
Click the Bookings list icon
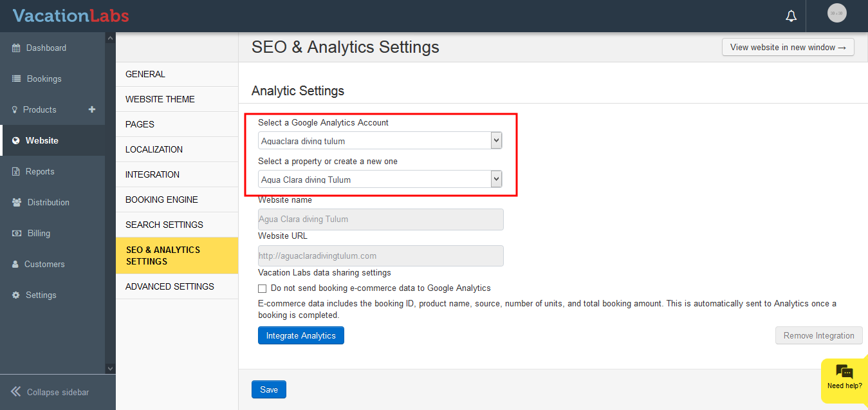coord(16,79)
